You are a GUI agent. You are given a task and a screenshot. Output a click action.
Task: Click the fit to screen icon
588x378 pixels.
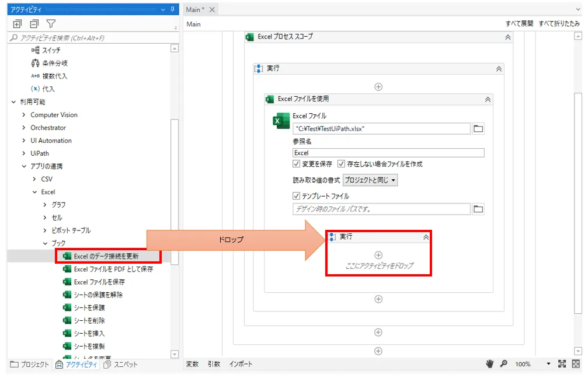pyautogui.click(x=562, y=364)
